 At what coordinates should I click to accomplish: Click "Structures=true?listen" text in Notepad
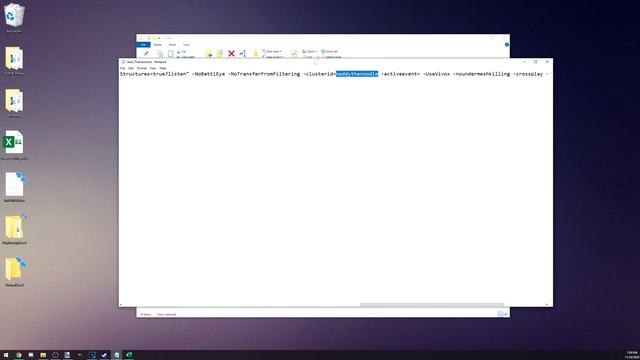point(153,74)
